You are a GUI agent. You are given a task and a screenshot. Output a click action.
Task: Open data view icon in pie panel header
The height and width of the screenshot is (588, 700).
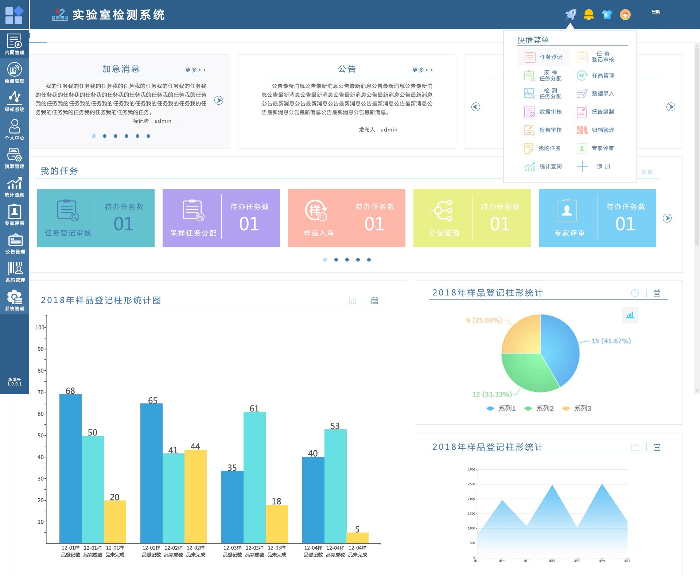click(657, 293)
